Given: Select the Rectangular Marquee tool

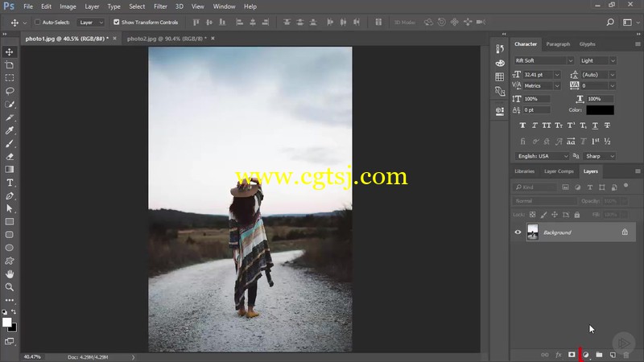Looking at the screenshot, I should 10,78.
